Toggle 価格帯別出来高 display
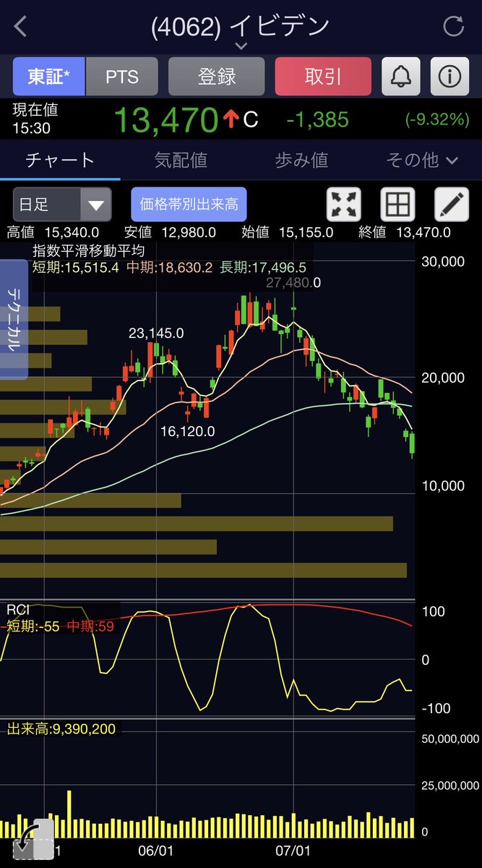The width and height of the screenshot is (482, 868). click(189, 205)
